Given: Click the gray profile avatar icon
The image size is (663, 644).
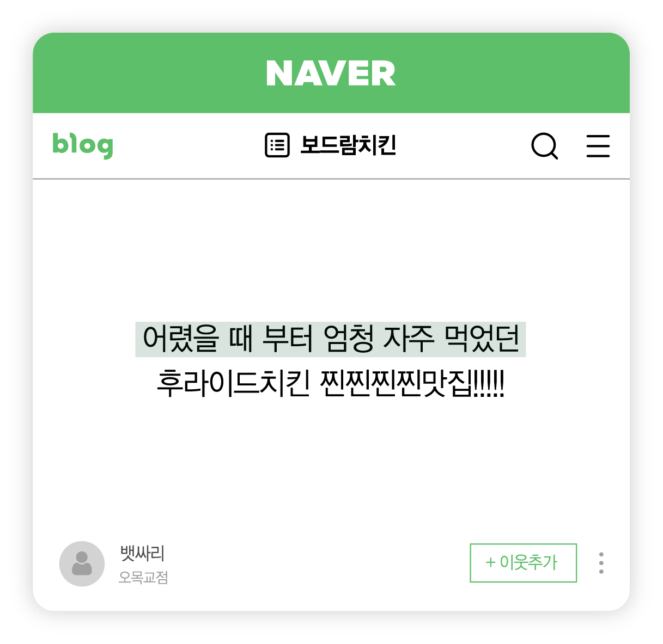Looking at the screenshot, I should pos(82,564).
